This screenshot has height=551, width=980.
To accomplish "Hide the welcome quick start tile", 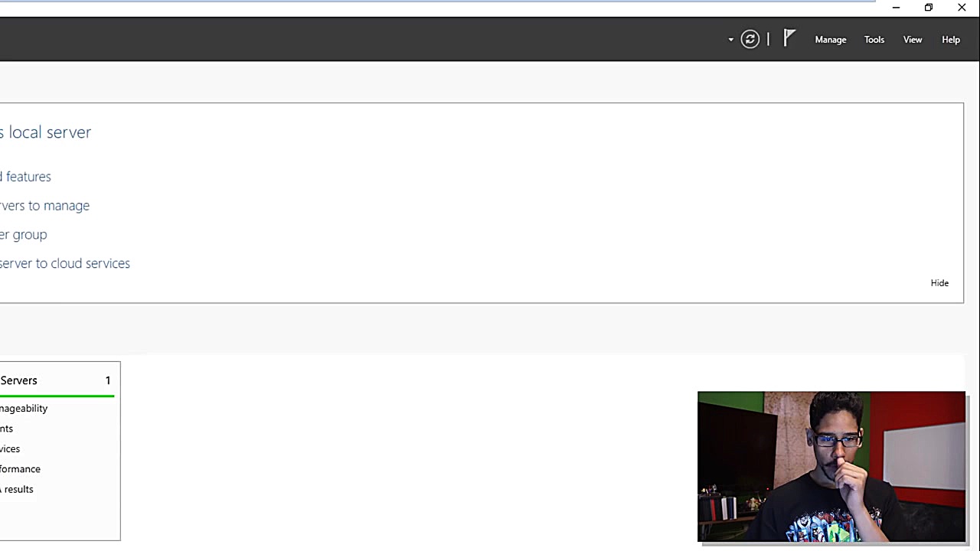I will (x=939, y=283).
